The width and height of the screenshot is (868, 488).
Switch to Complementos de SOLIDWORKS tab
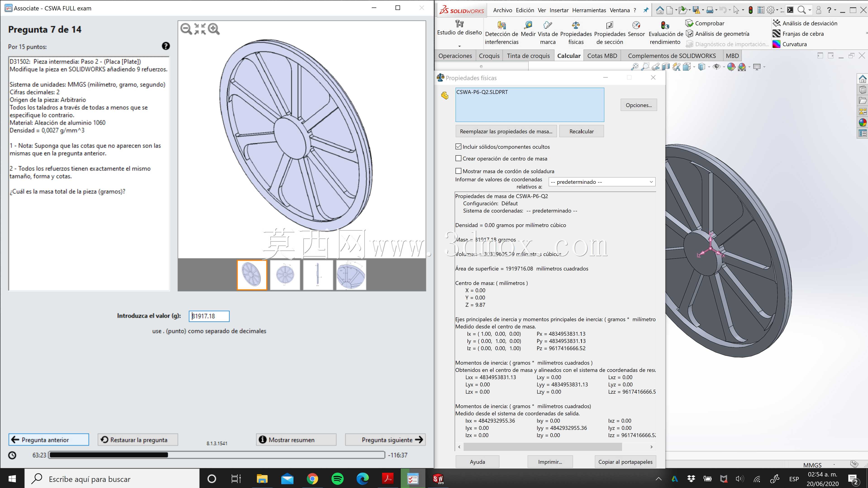coord(672,56)
